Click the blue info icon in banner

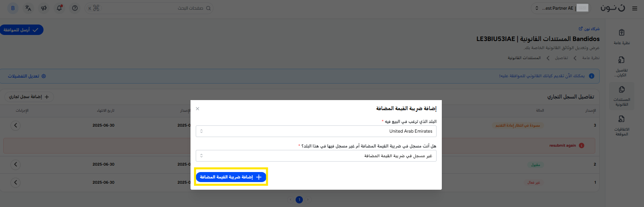point(592,76)
